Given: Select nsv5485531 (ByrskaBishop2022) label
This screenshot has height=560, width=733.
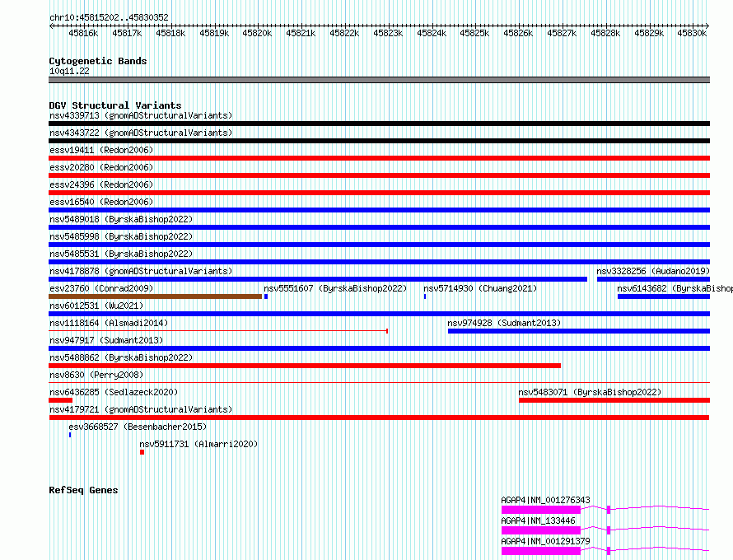Looking at the screenshot, I should [121, 254].
